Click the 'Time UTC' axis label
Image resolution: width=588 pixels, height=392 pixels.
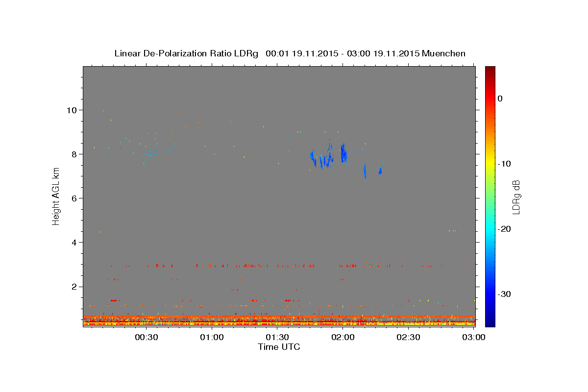(x=279, y=347)
